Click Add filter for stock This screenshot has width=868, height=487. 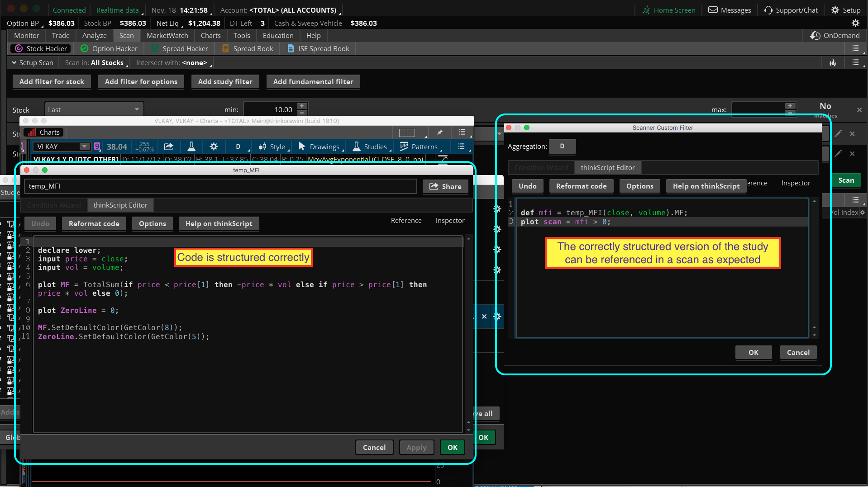52,81
